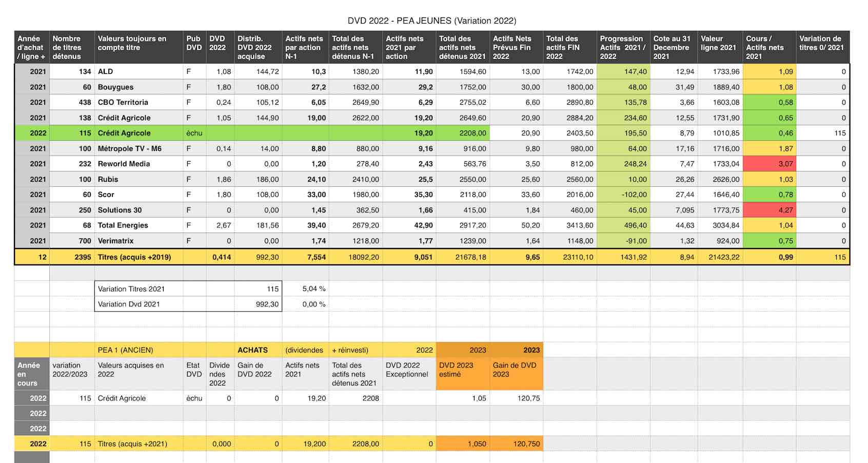Click the progression value '-102,00' for Scor
The width and height of the screenshot is (868, 463).
pos(623,195)
